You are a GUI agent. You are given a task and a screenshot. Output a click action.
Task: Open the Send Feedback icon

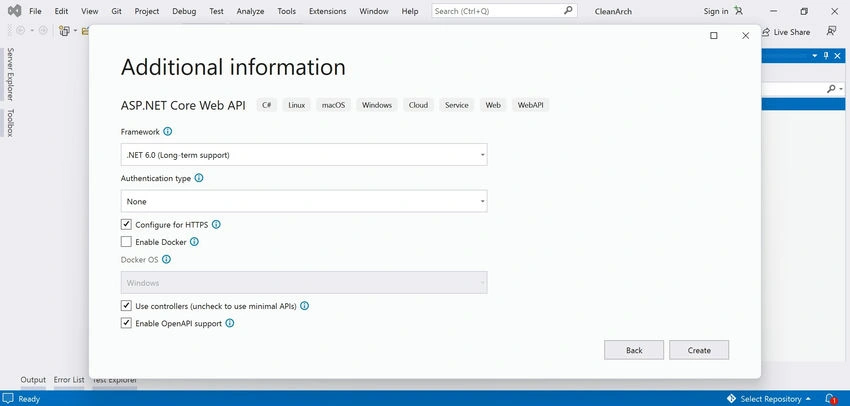point(832,31)
